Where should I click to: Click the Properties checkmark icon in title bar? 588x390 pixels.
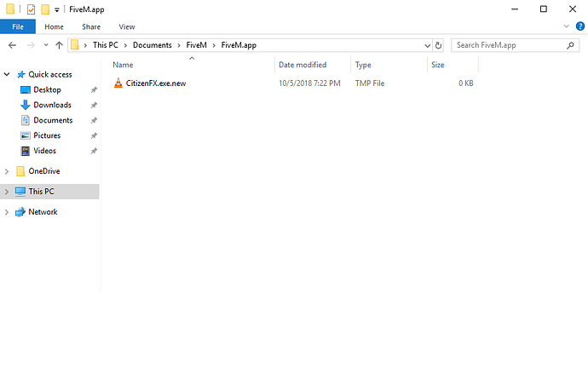coord(32,9)
